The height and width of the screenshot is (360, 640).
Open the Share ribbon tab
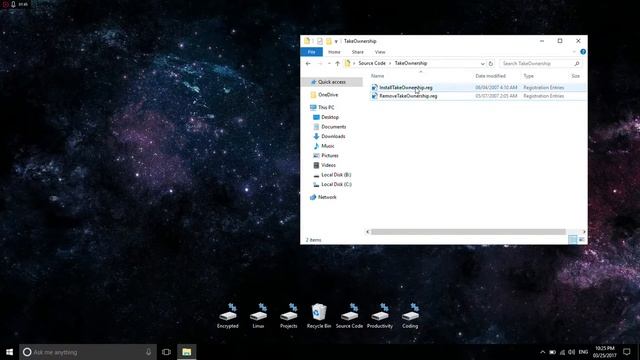(358, 52)
